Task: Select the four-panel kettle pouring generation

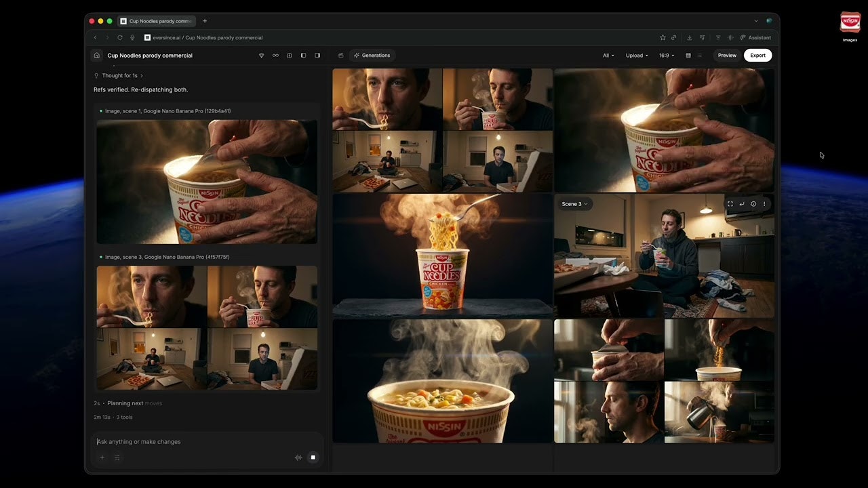Action: tap(664, 382)
